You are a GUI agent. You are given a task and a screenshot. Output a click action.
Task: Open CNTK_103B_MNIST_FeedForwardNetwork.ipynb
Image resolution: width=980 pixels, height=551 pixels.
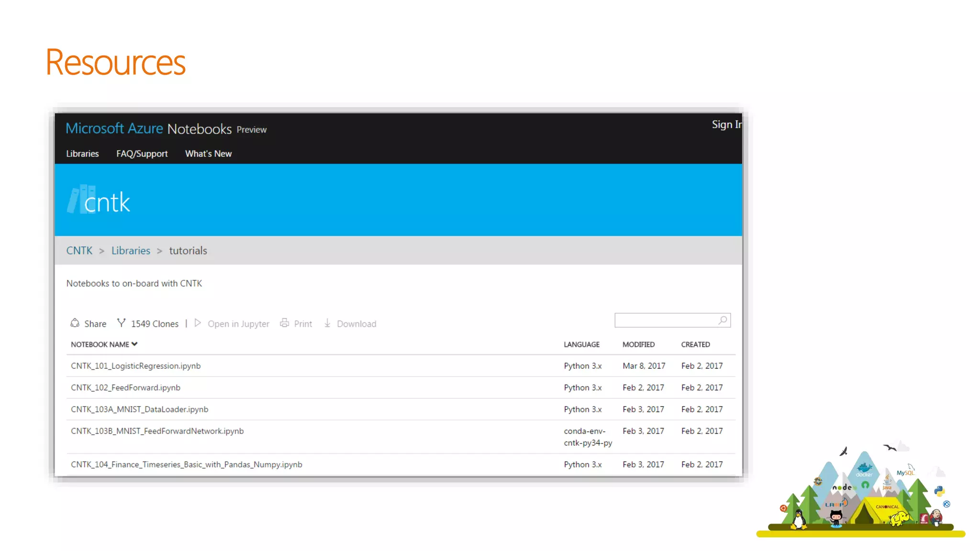pos(157,431)
